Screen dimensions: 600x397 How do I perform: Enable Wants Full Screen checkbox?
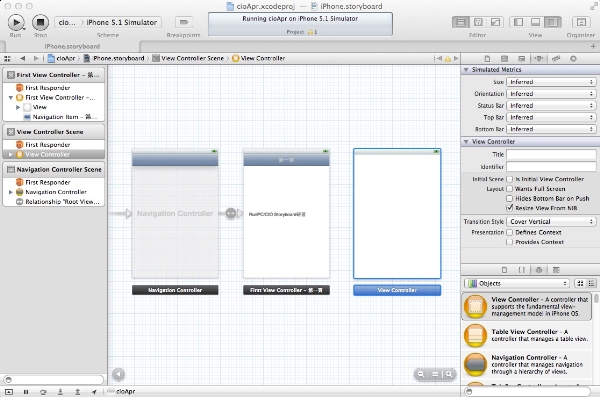click(509, 189)
